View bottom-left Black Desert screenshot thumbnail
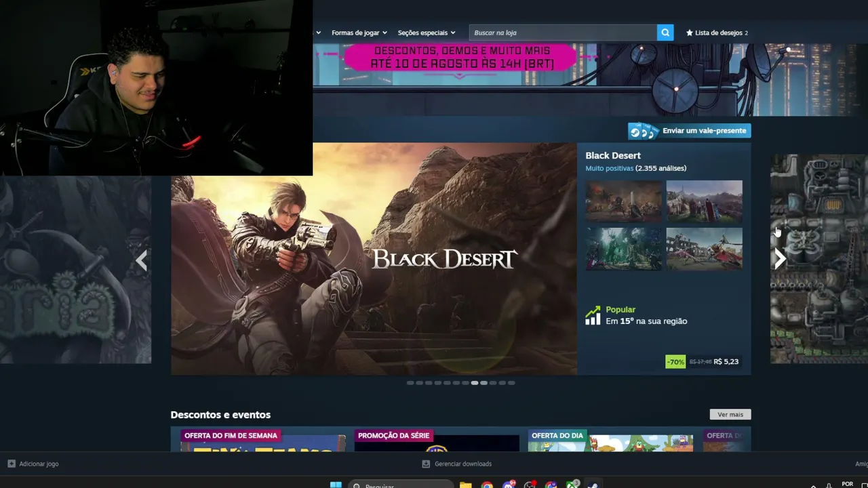The width and height of the screenshot is (868, 488). [624, 249]
